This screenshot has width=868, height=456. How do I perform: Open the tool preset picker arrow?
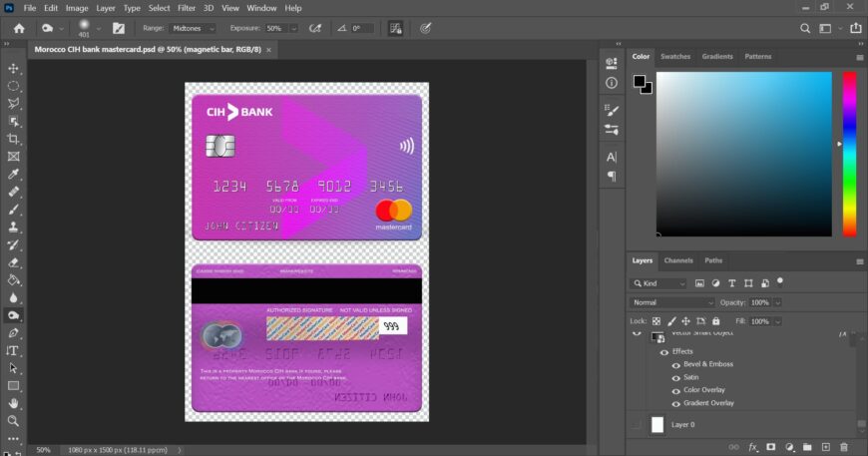(x=61, y=28)
